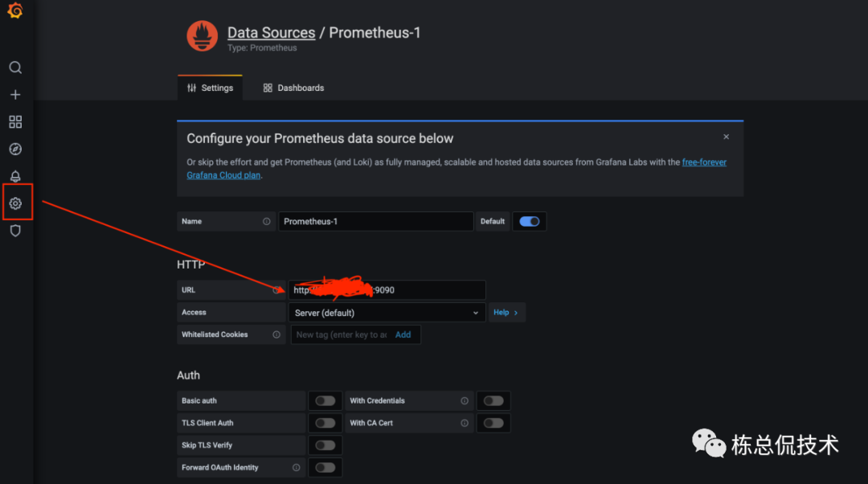Viewport: 868px width, 484px height.
Task: Click the info icon beside With CA Cert
Action: pyautogui.click(x=465, y=423)
